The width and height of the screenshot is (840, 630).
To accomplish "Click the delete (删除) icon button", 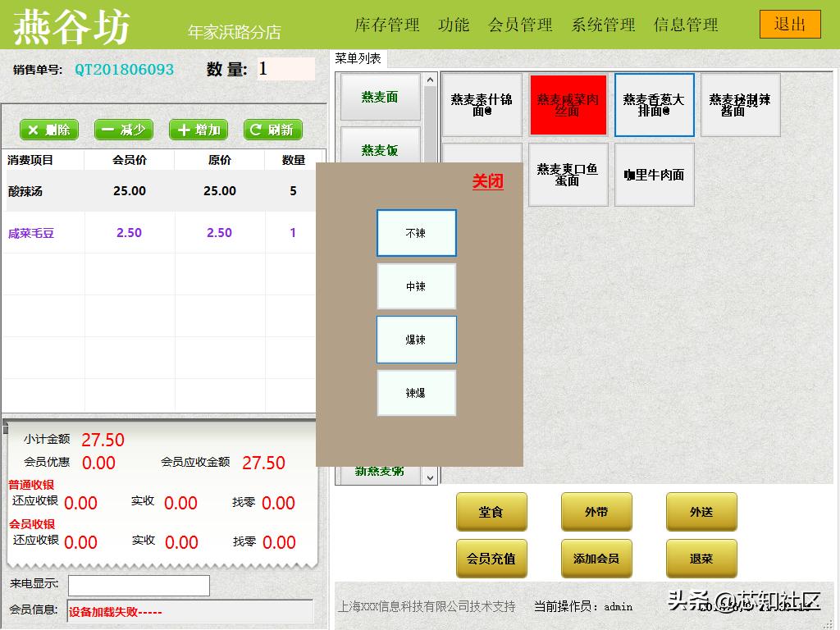I will coord(48,130).
